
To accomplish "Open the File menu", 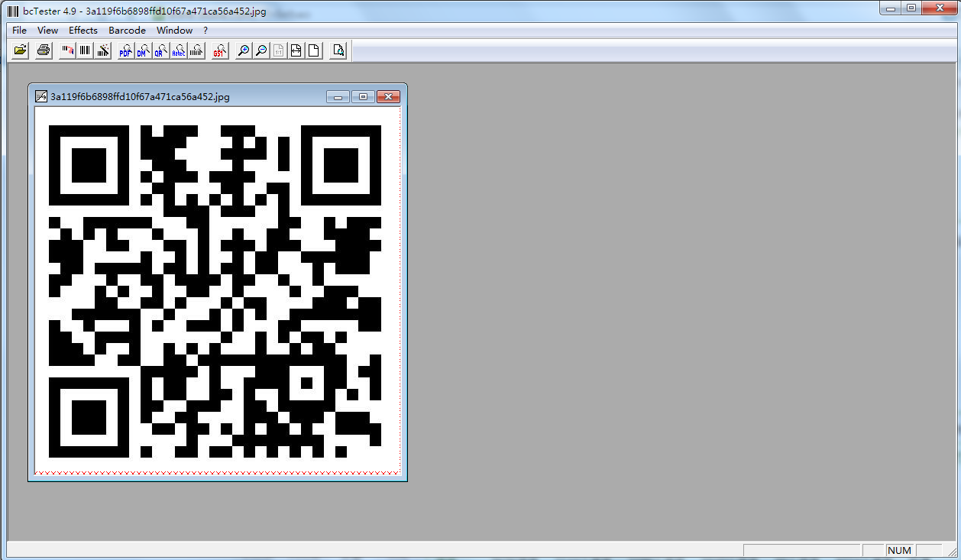I will [19, 31].
